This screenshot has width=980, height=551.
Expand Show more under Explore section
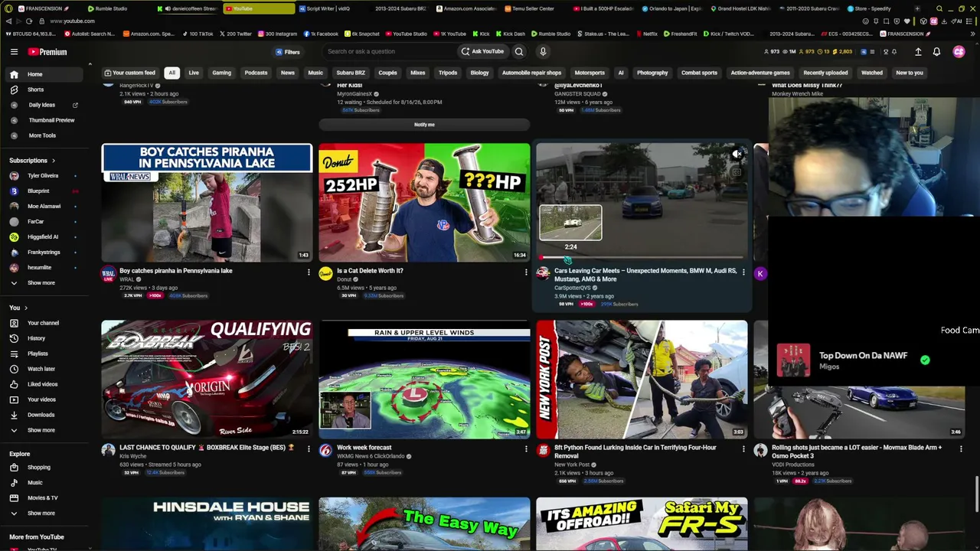41,514
